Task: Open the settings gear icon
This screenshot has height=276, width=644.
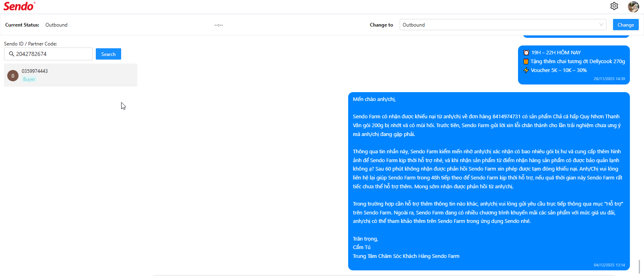Action: [x=614, y=6]
